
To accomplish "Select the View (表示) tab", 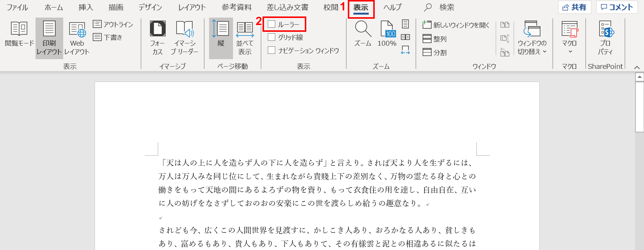I will pos(361,8).
